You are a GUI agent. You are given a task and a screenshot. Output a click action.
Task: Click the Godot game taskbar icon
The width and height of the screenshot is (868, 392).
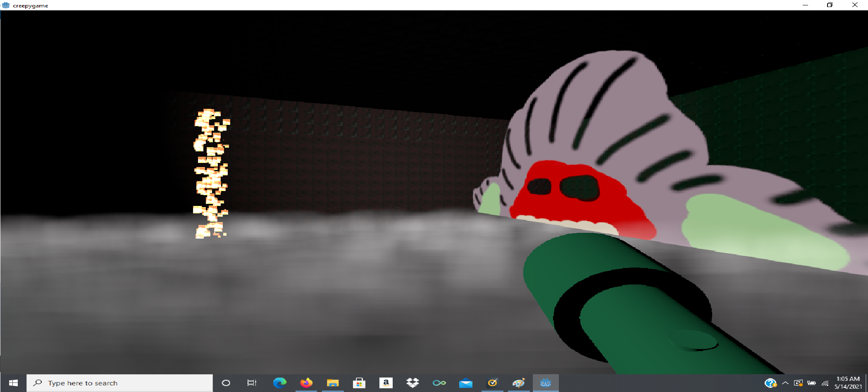click(x=546, y=383)
